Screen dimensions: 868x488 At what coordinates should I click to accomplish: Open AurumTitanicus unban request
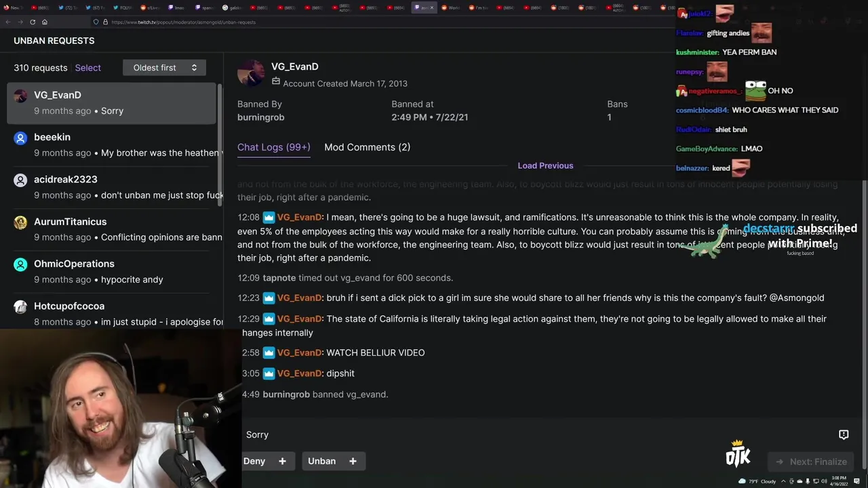[x=112, y=229]
